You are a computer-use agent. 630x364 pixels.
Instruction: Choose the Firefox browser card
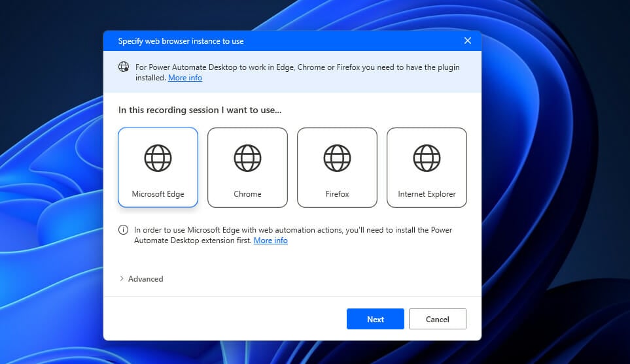point(337,167)
